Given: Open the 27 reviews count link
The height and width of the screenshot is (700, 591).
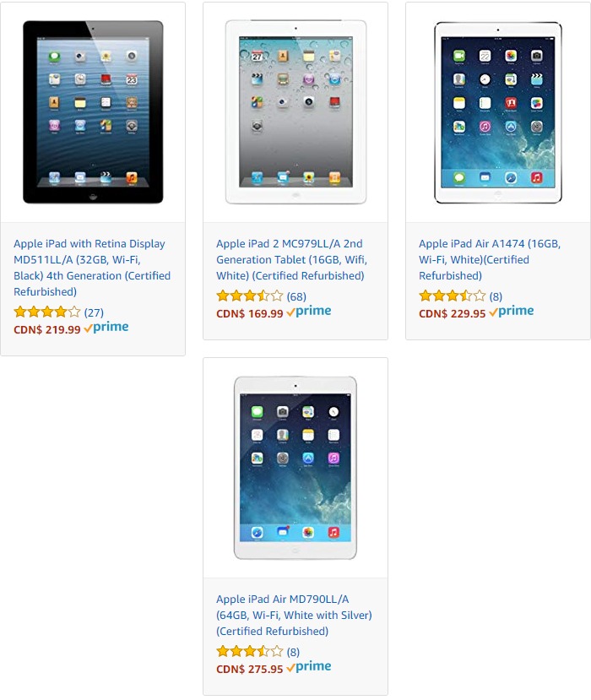Looking at the screenshot, I should coord(94,312).
